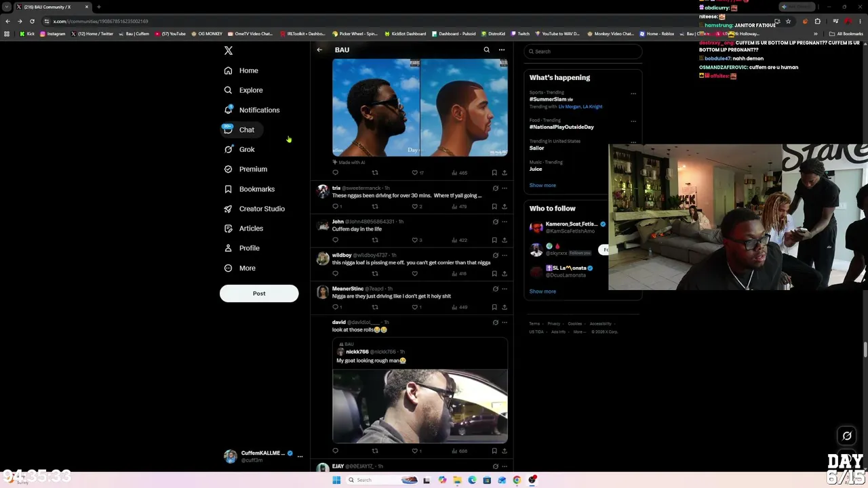Open more options on tris's post

coord(504,188)
